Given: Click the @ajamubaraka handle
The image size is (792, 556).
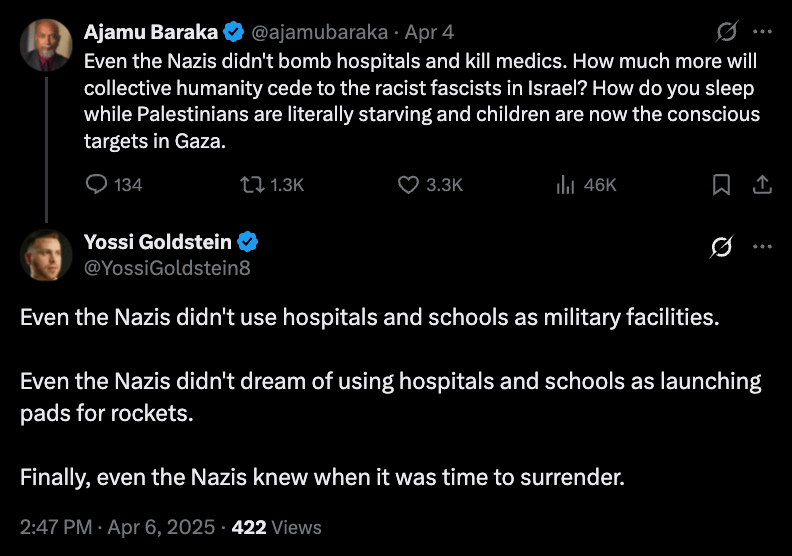Looking at the screenshot, I should [320, 31].
